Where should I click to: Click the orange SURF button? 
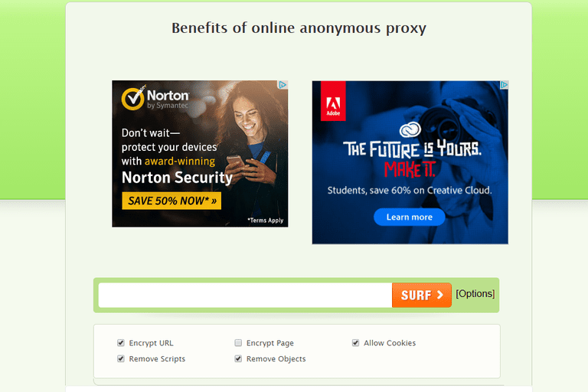[x=422, y=295]
